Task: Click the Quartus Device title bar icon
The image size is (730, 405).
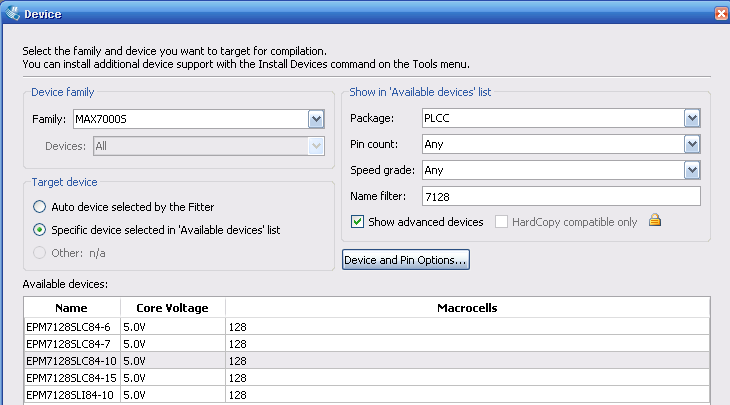Action: 13,14
